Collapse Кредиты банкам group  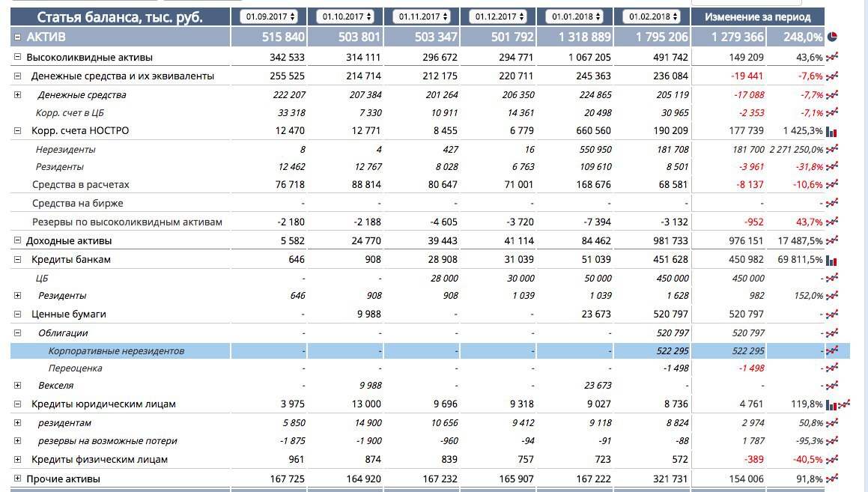click(17, 259)
